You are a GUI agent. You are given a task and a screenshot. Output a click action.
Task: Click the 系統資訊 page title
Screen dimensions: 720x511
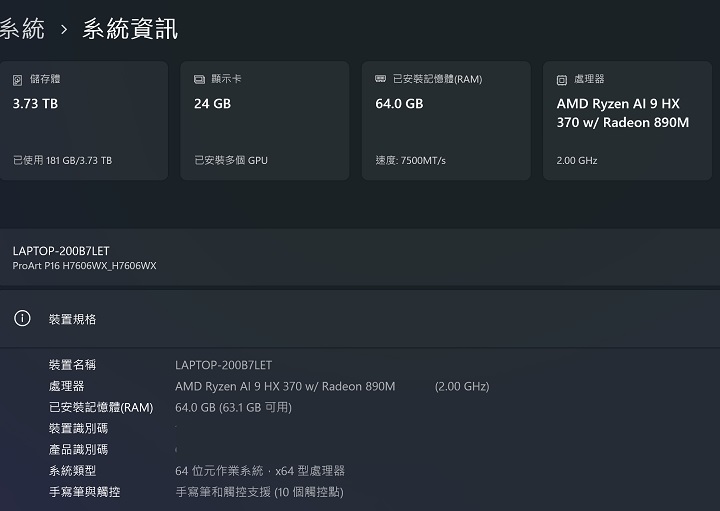130,29
